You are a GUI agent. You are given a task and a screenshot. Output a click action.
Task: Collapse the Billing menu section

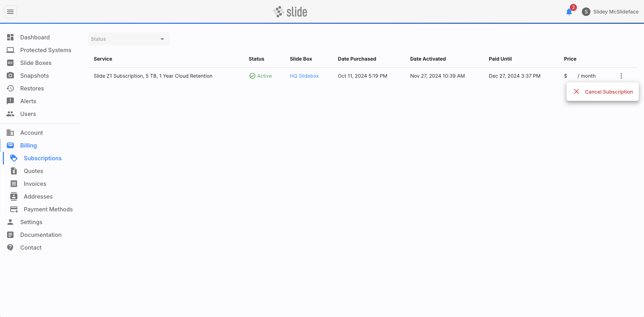coord(28,145)
